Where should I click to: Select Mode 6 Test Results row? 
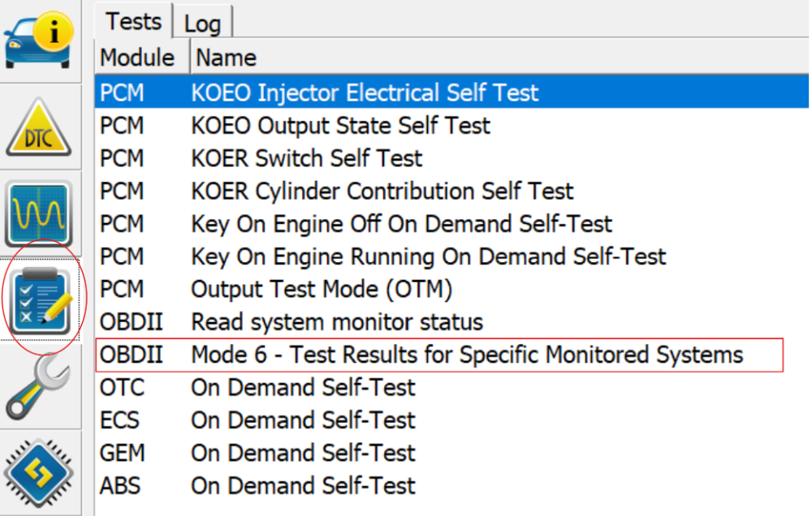coord(439,355)
